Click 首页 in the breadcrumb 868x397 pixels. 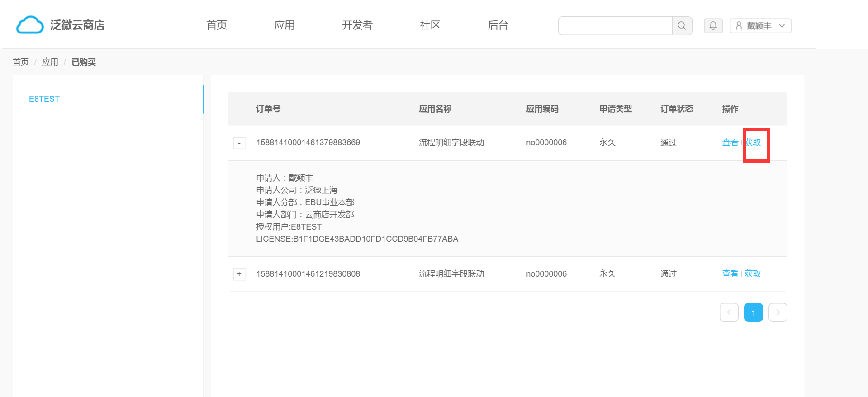click(21, 62)
